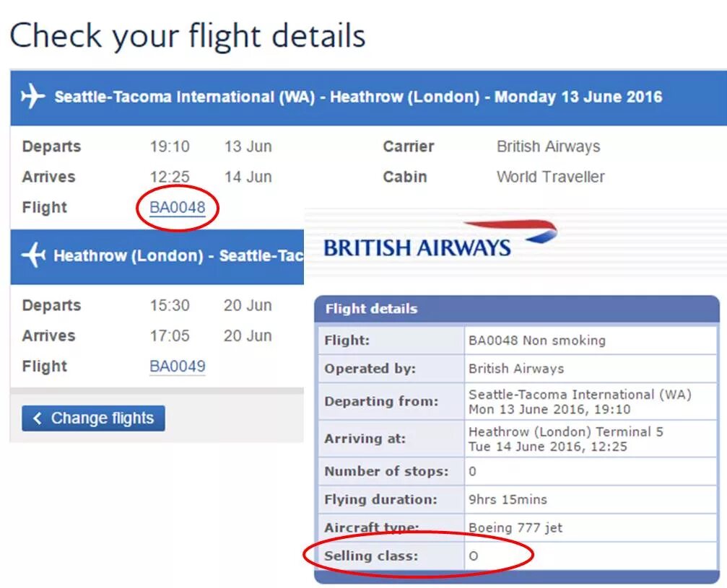727x588 pixels.
Task: Click the left chevron on Change flights
Action: (38, 418)
